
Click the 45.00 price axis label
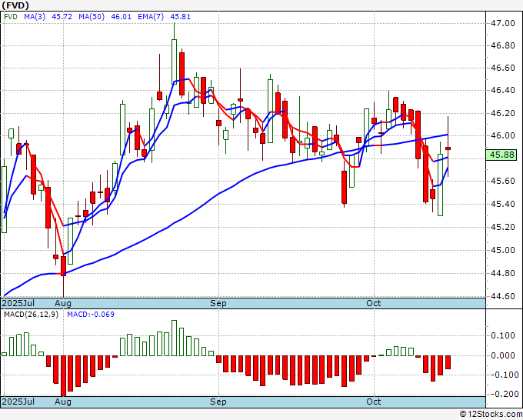503,250
